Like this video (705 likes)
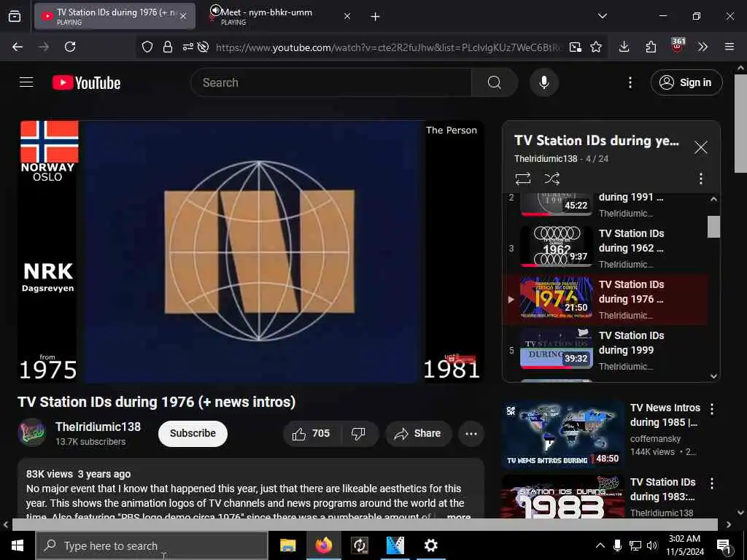This screenshot has width=747, height=560. pos(311,433)
